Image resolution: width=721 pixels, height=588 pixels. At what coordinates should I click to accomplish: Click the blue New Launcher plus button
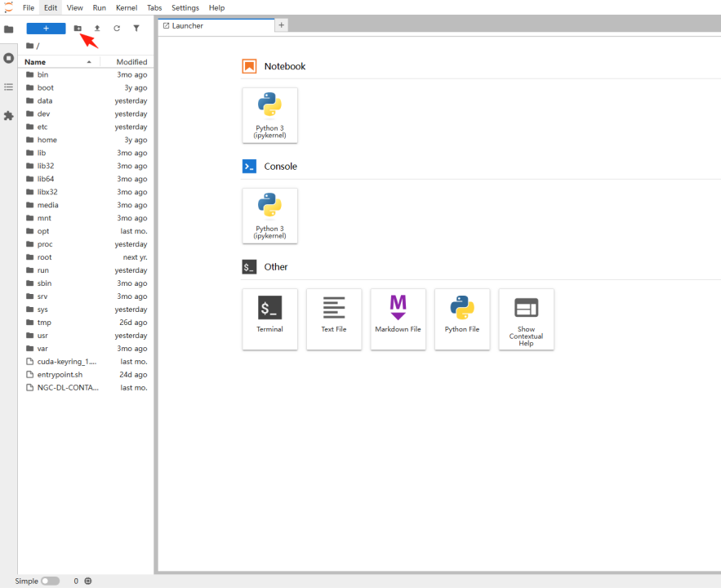(46, 29)
